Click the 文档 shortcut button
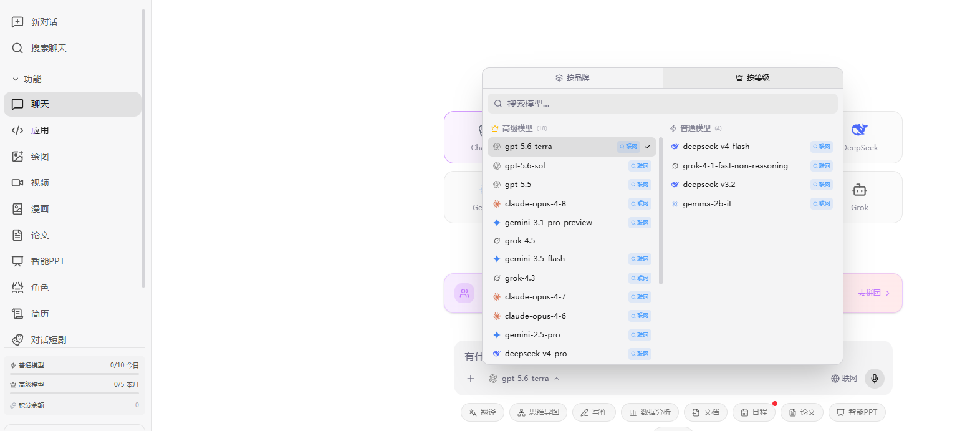980x431 pixels. click(x=706, y=412)
